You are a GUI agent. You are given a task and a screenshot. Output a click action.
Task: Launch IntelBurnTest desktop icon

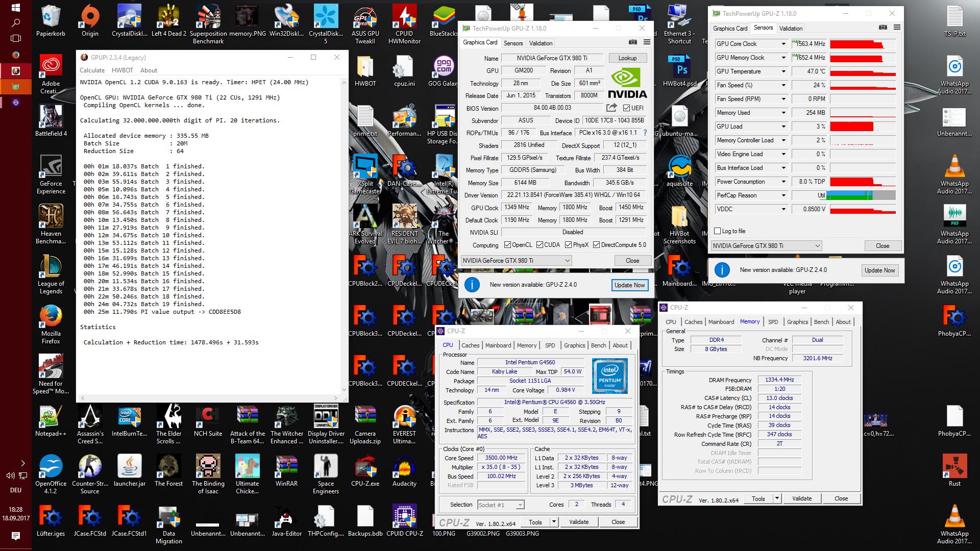coord(130,421)
